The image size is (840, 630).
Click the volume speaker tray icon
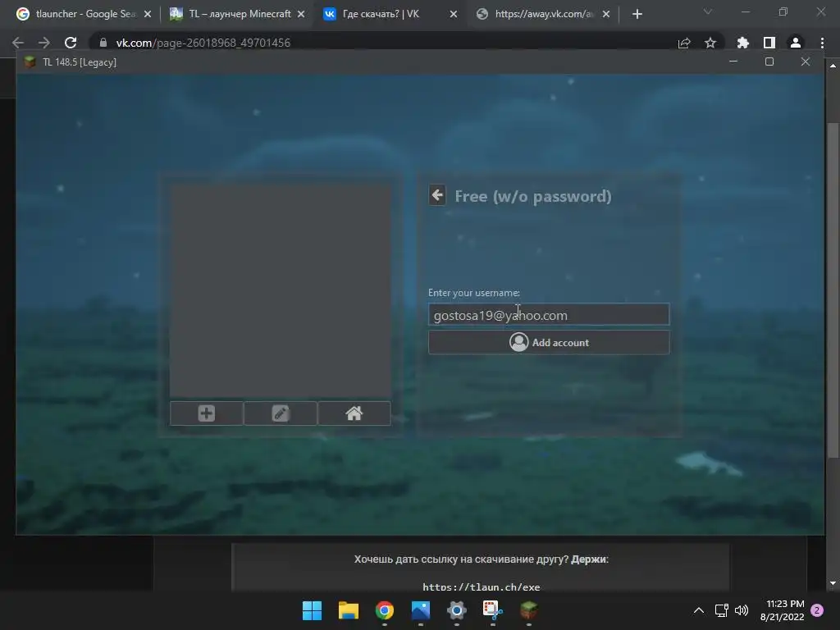(x=742, y=610)
